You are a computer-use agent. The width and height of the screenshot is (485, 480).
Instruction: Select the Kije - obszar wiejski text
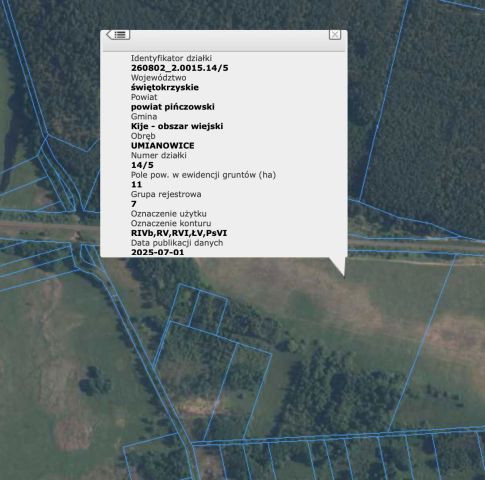pos(177,126)
